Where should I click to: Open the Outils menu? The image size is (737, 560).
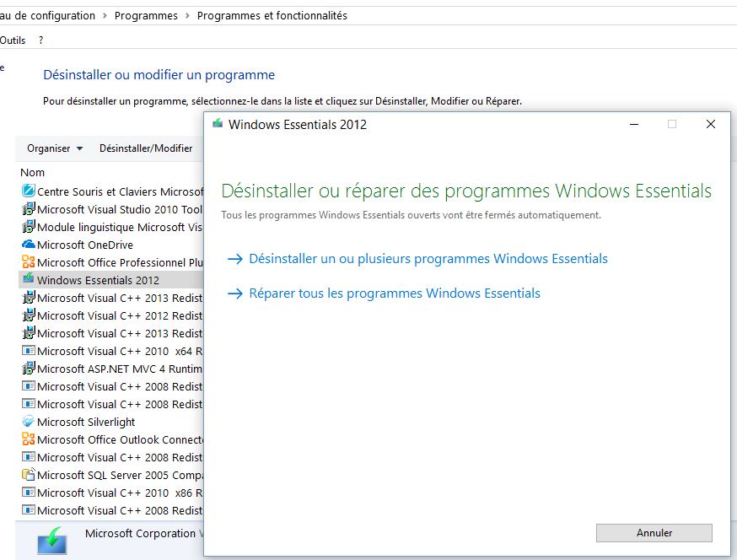[x=13, y=40]
